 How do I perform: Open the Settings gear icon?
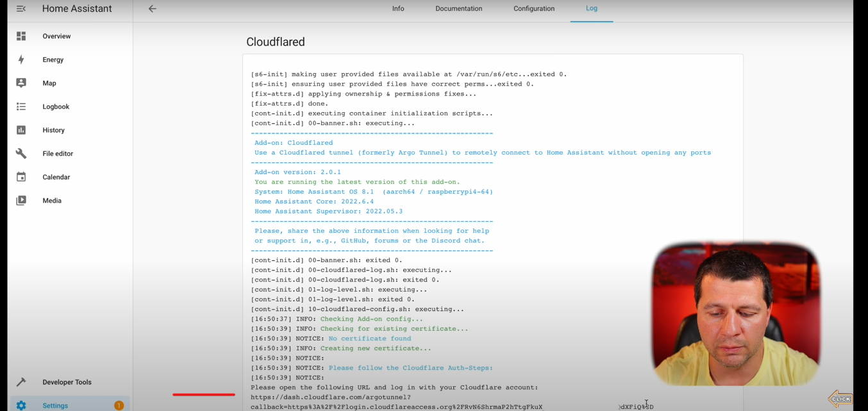21,406
